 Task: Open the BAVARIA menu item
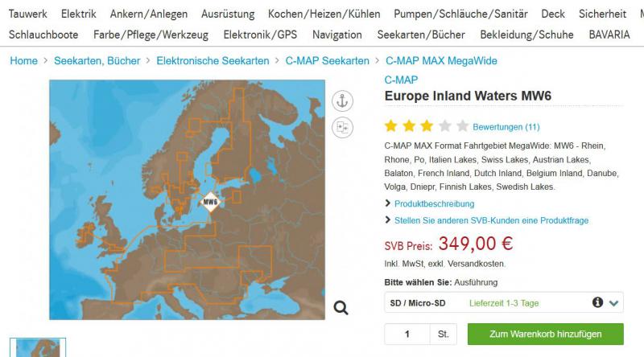coord(609,35)
